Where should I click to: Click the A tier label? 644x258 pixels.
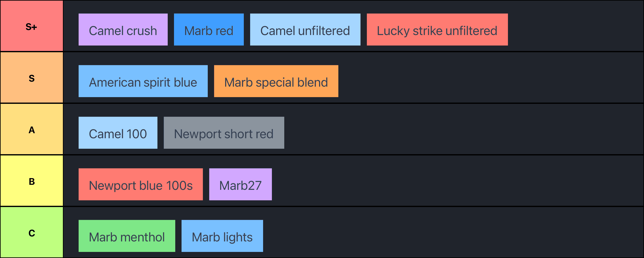[31, 129]
